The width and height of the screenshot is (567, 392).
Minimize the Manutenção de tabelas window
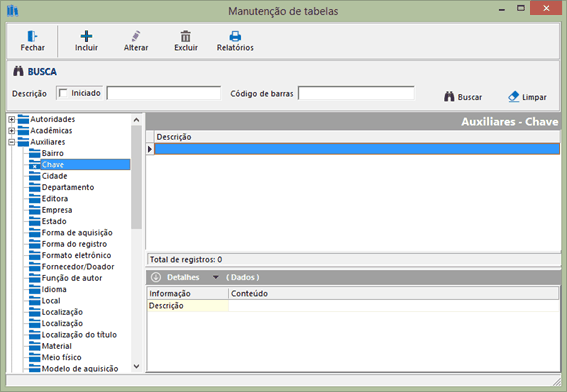pyautogui.click(x=502, y=10)
